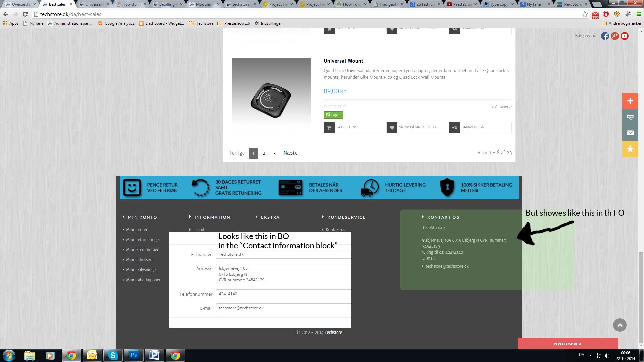Open the NYHEDSBREV newsletter bar
Viewport: 644px width, 362px height.
point(568,344)
